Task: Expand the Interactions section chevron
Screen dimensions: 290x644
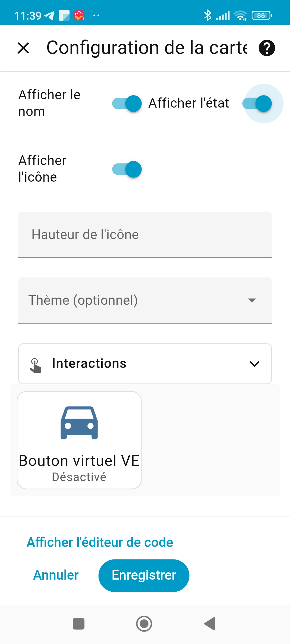Action: pos(254,364)
